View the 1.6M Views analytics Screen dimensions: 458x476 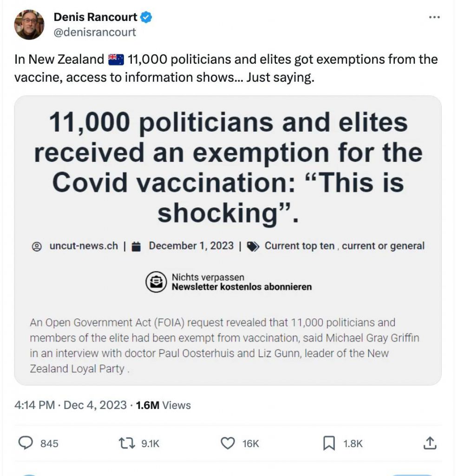point(163,405)
